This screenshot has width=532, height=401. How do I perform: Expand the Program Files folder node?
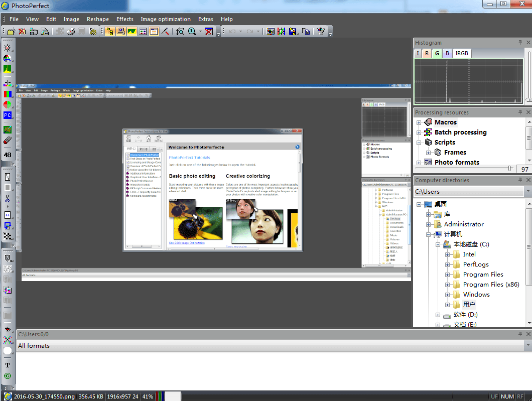pos(447,275)
